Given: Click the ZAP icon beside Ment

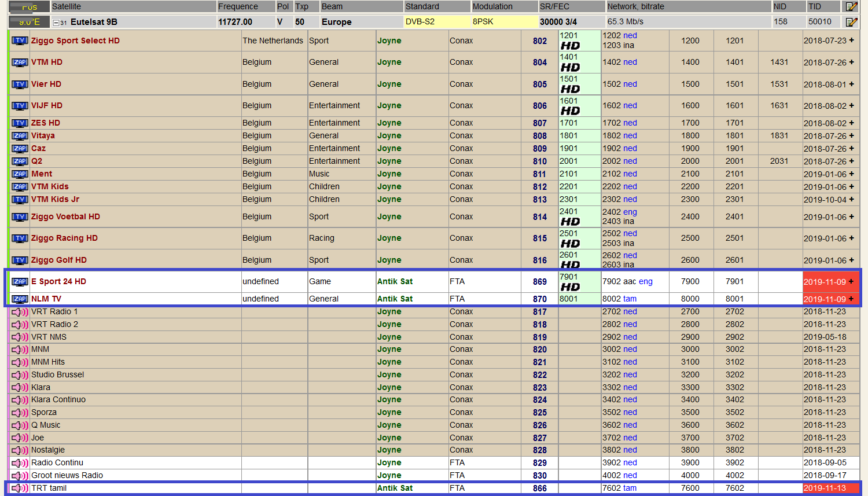Looking at the screenshot, I should (x=20, y=174).
